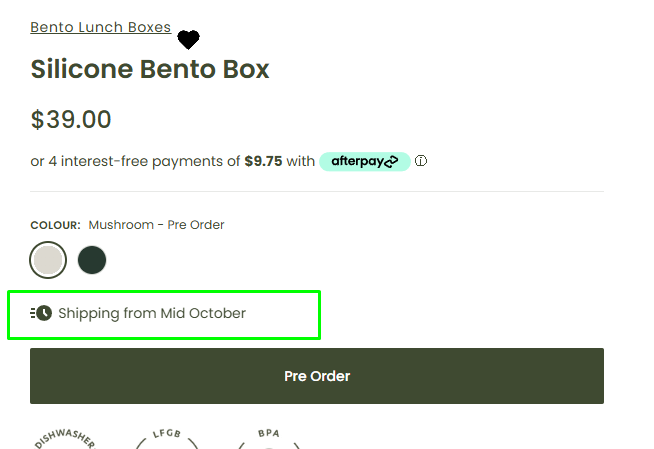Click the Afterpay logo badge

[365, 161]
